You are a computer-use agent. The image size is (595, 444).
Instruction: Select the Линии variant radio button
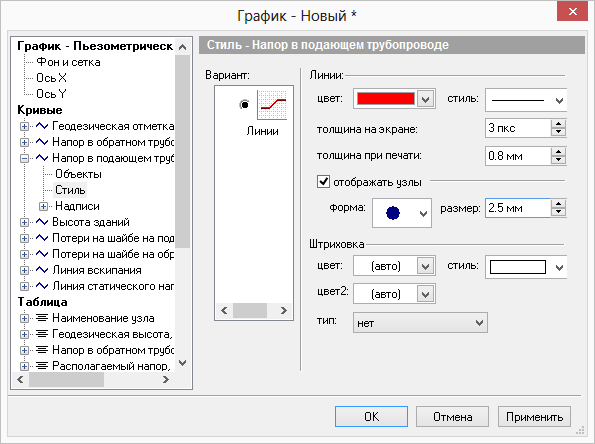[244, 104]
